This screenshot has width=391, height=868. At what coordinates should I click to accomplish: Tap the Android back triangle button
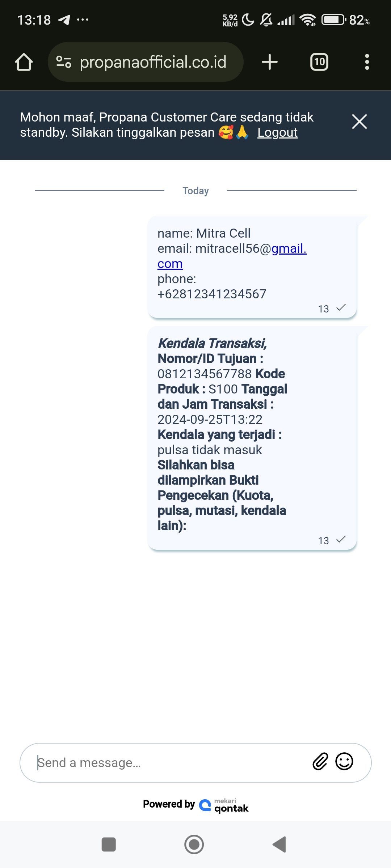[279, 844]
